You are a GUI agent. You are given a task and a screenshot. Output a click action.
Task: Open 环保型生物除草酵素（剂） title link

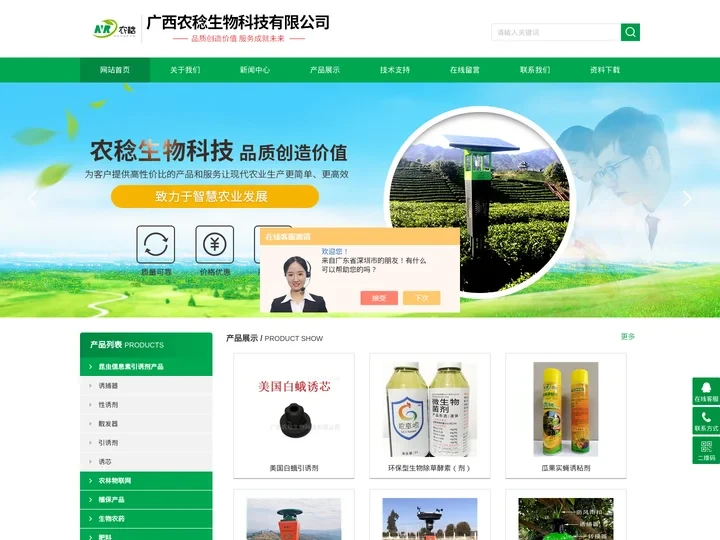[x=430, y=468]
